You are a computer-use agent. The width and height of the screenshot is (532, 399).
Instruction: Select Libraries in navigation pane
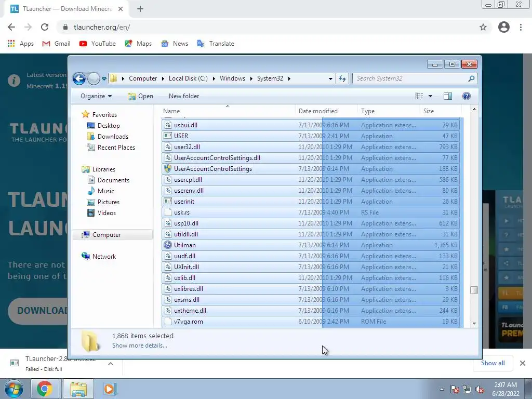[103, 169]
